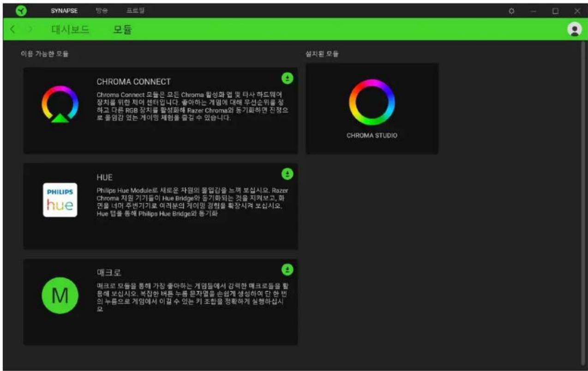Open the settings gear icon
Viewport: 588px width, 371px height.
(x=511, y=11)
